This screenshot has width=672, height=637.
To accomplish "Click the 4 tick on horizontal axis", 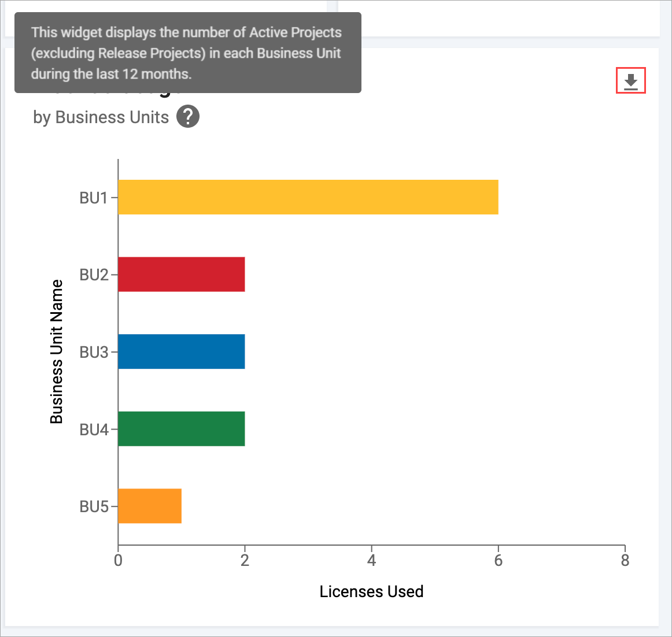I will coord(371,560).
